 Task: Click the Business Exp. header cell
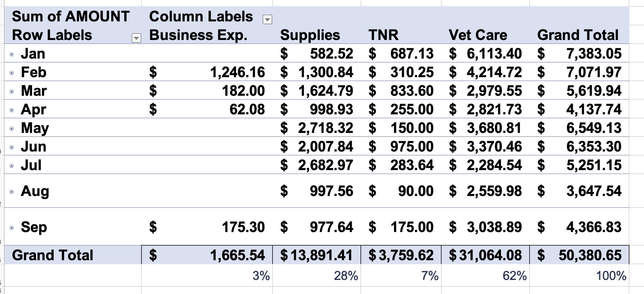198,35
